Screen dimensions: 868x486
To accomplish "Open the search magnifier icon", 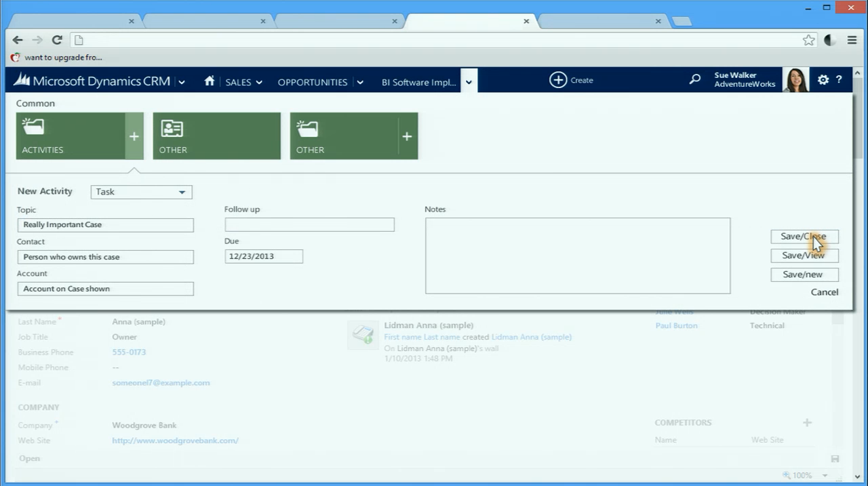I will (694, 80).
